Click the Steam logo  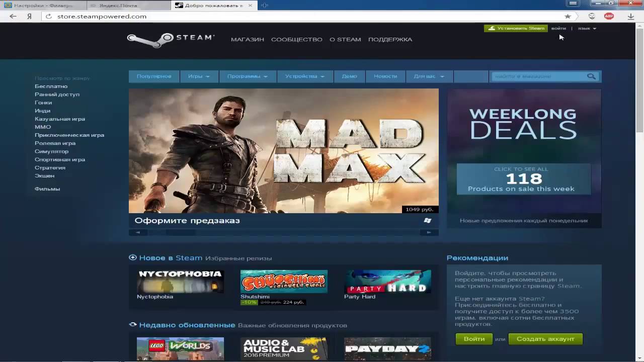(x=171, y=40)
